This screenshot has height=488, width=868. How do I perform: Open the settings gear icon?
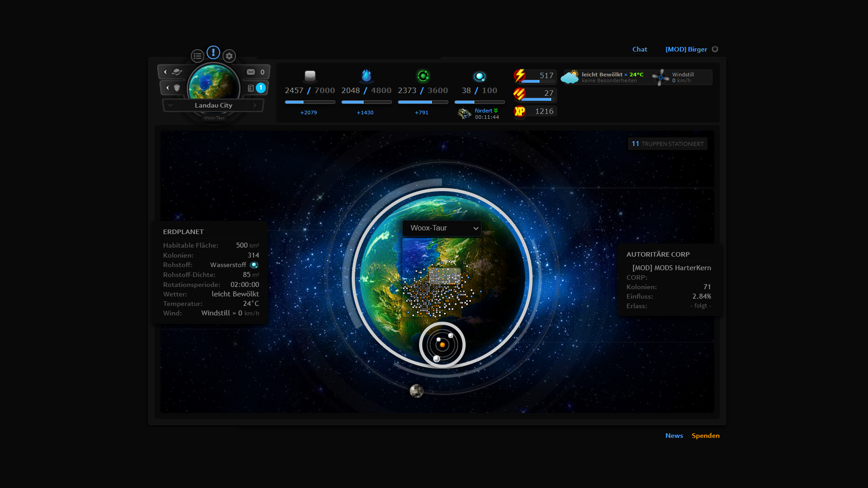click(229, 56)
